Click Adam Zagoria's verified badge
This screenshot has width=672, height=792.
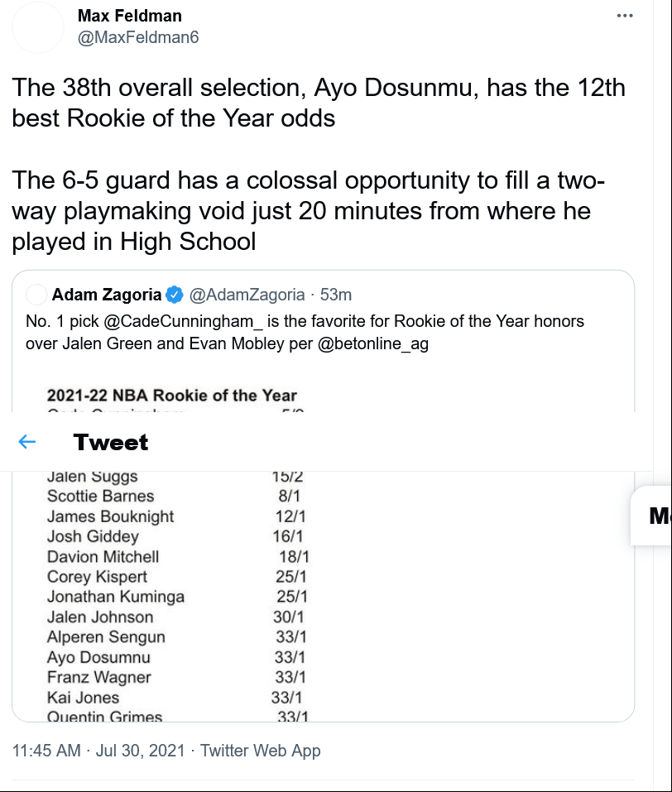(174, 295)
